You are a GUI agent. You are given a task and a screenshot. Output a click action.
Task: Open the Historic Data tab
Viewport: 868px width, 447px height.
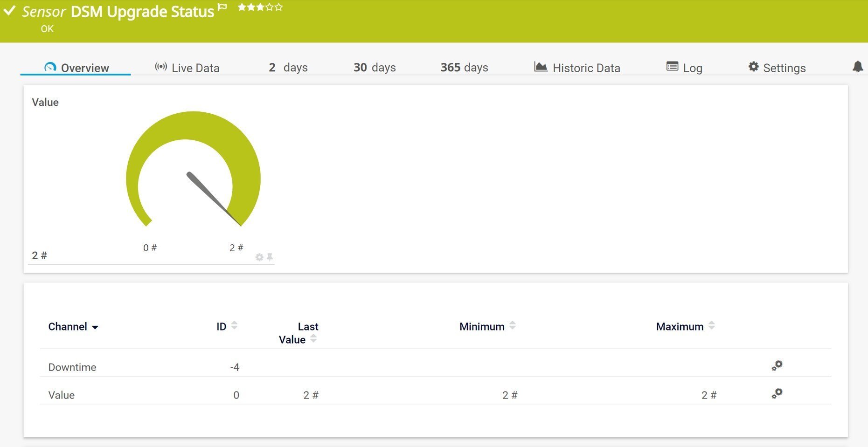click(x=577, y=68)
